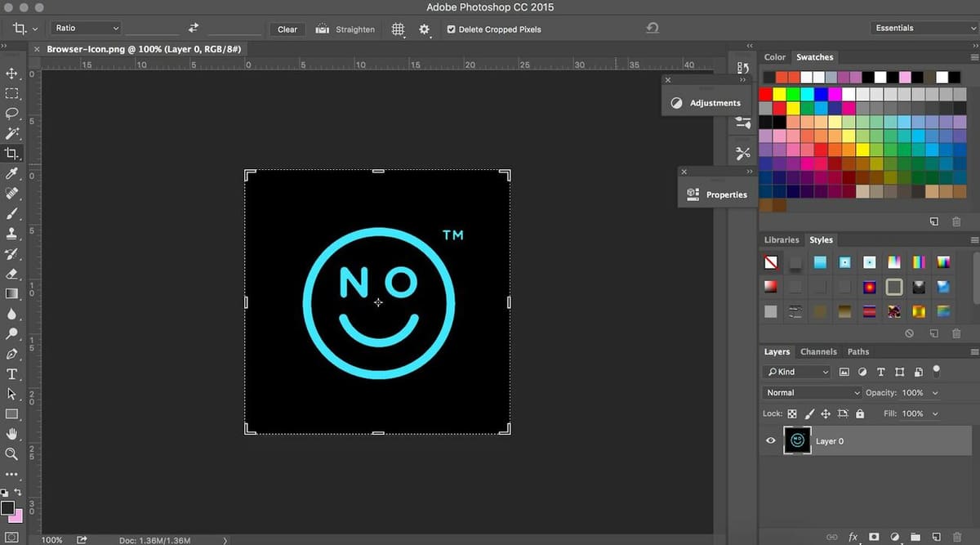980x545 pixels.
Task: Toggle the layer filtering switch
Action: pos(936,371)
